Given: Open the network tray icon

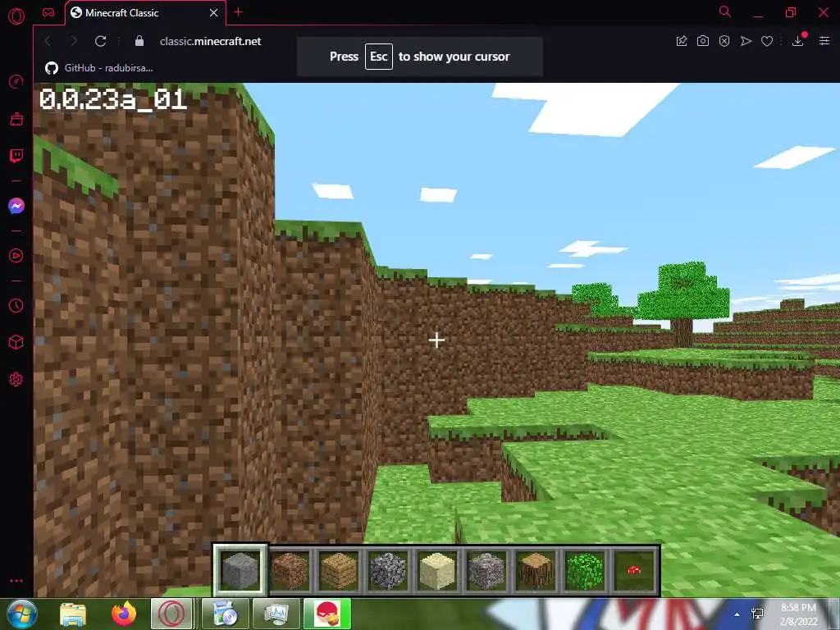Looking at the screenshot, I should coord(757,614).
